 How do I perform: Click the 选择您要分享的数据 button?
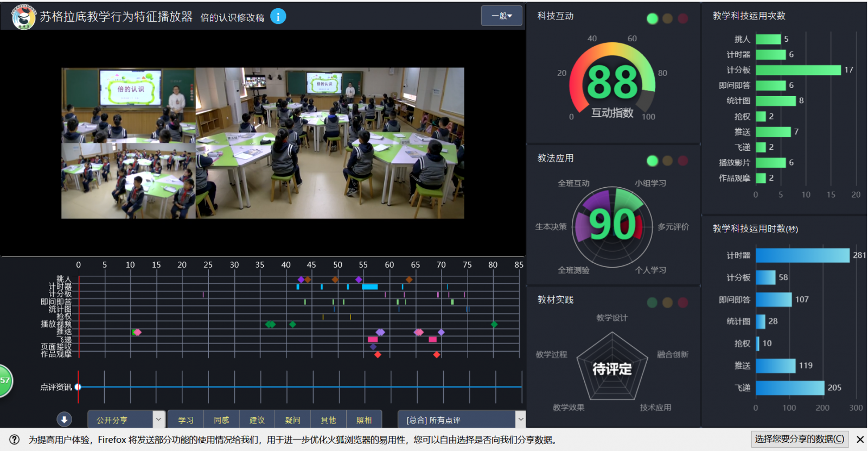coord(799,439)
